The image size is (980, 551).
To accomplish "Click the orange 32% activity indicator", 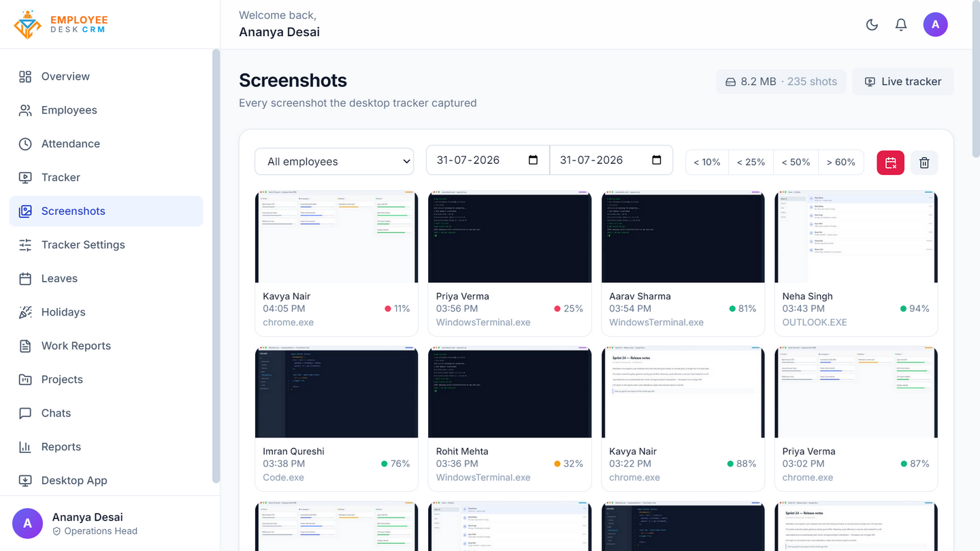I will [569, 463].
